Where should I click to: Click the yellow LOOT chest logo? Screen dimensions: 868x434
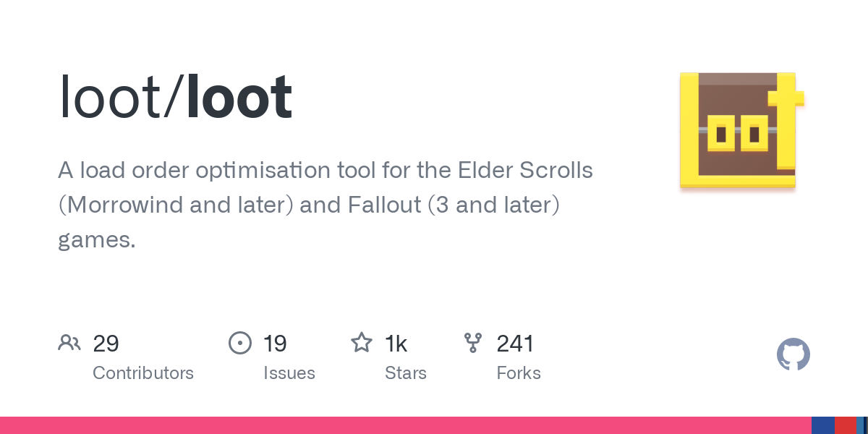[x=741, y=131]
